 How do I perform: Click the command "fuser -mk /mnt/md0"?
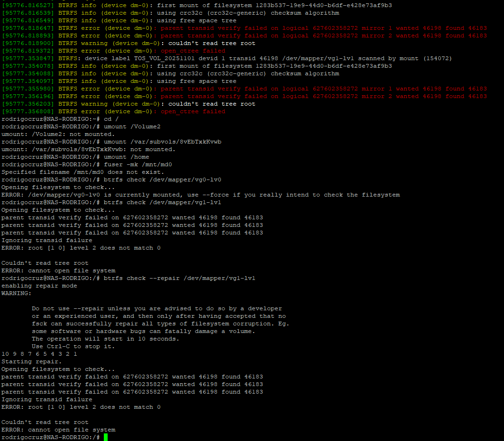coord(137,164)
